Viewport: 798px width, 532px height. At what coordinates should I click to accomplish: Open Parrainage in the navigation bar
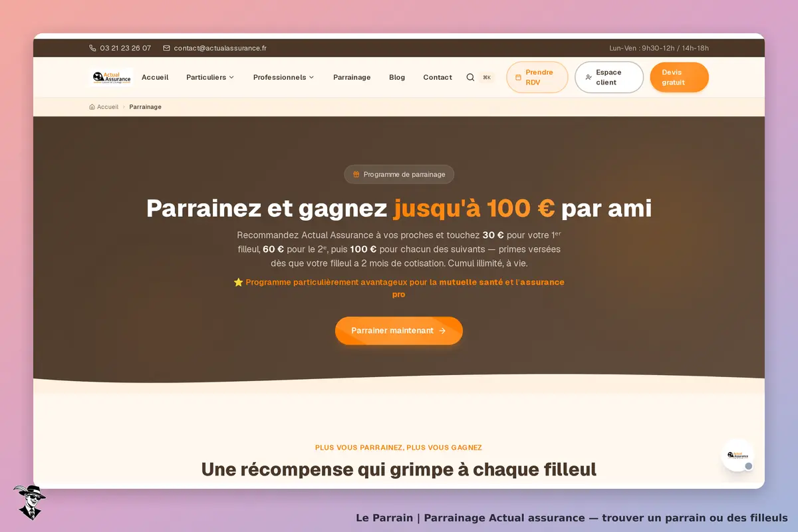pyautogui.click(x=352, y=77)
